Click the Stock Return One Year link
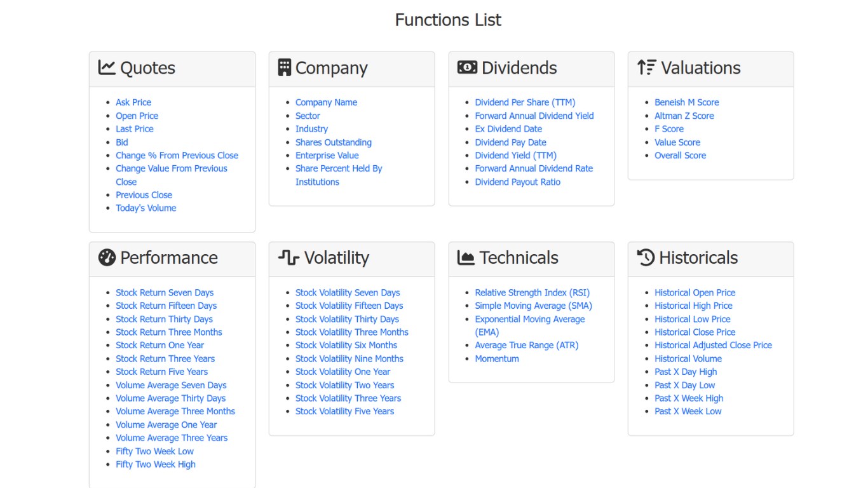This screenshot has height=488, width=868. click(x=160, y=346)
